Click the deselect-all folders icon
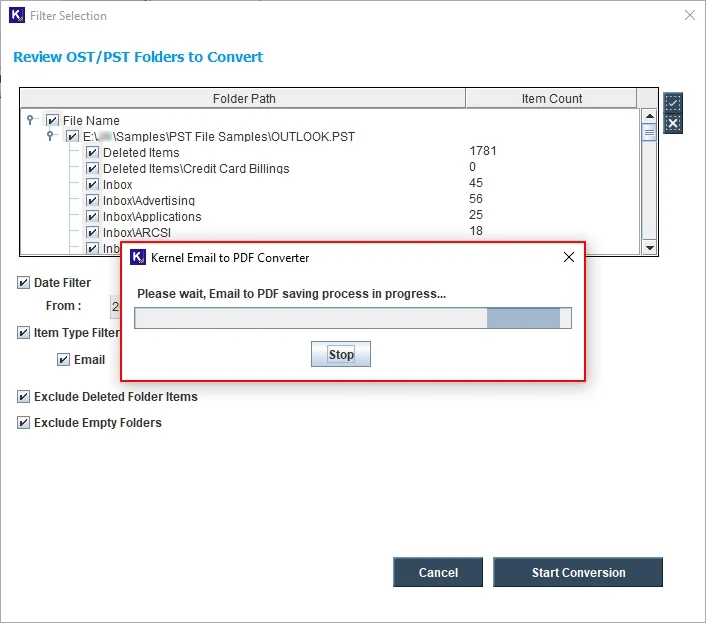The image size is (706, 623). click(673, 123)
